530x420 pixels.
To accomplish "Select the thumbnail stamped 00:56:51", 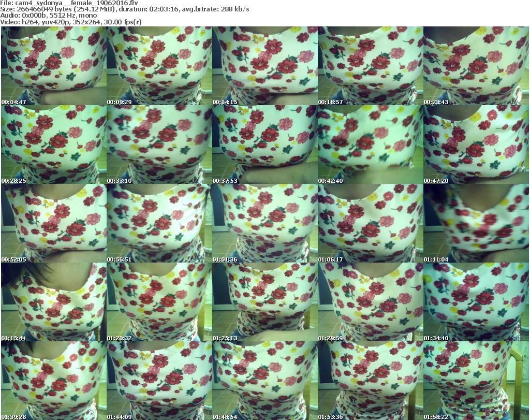I will pos(159,223).
